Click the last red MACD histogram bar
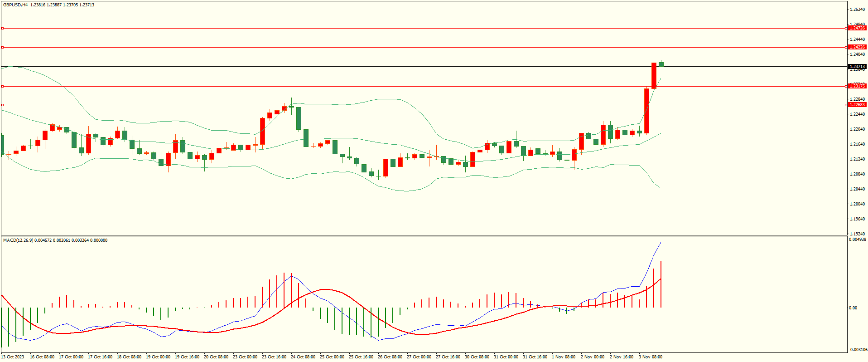 (x=661, y=284)
